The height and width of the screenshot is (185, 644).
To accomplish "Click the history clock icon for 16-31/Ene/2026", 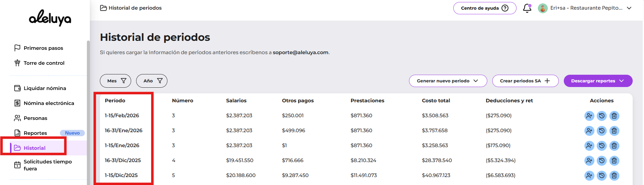I will [x=602, y=131].
